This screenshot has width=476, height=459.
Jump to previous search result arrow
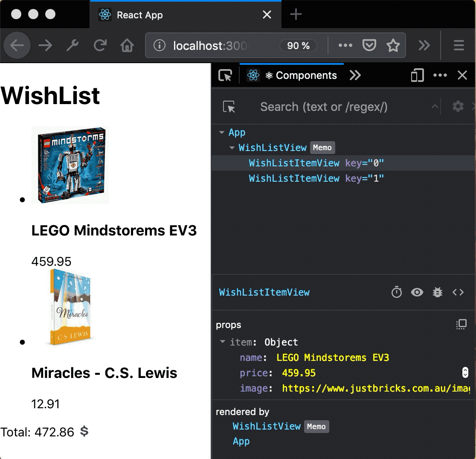point(434,107)
